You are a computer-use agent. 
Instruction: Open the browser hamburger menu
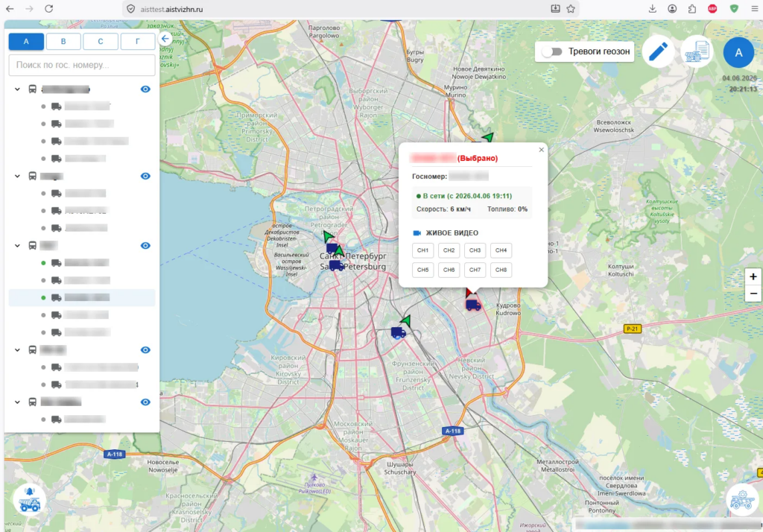click(x=755, y=9)
